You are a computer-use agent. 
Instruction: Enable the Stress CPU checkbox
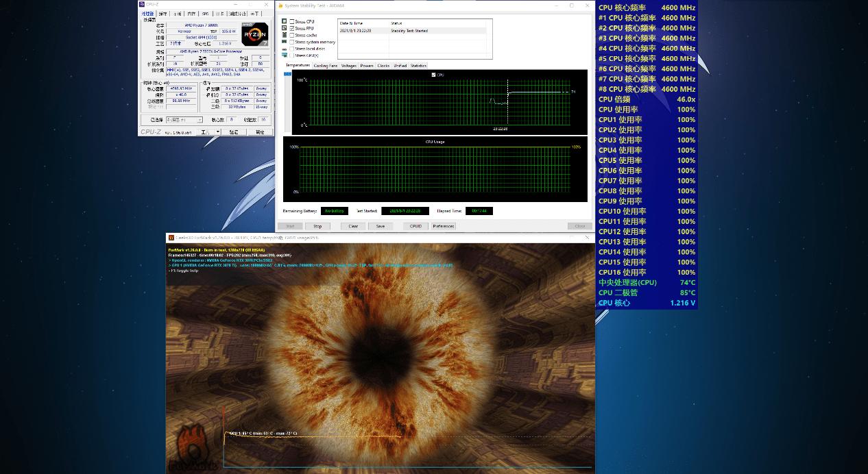pyautogui.click(x=292, y=21)
